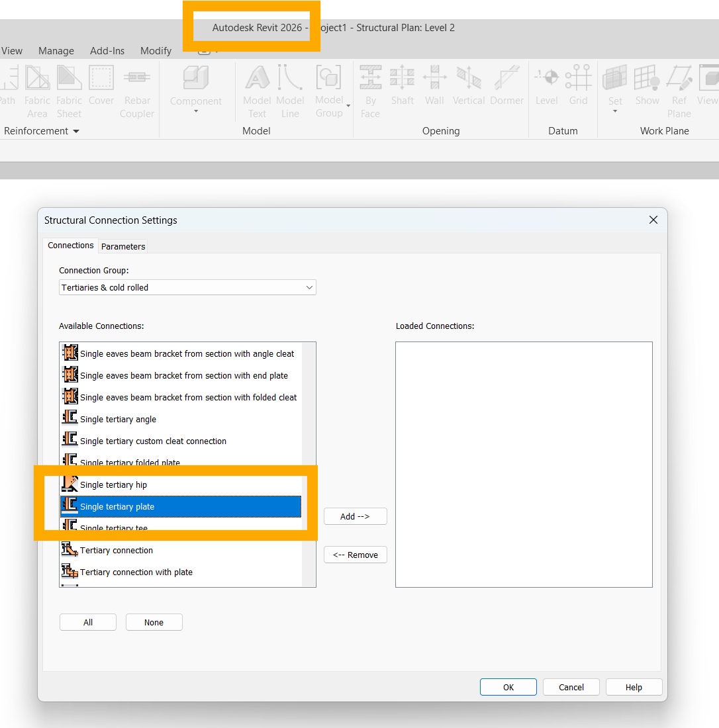Open the Modify ribbon tab
This screenshot has width=719, height=728.
tap(156, 50)
